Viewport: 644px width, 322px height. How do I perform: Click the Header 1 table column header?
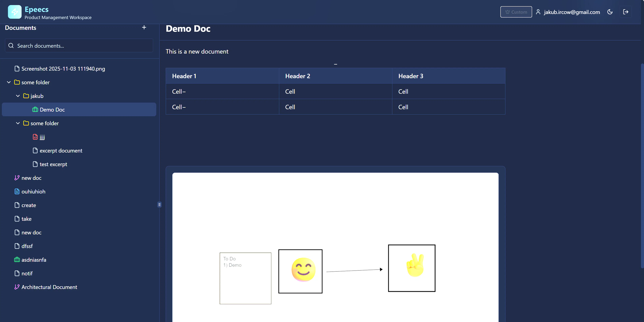tap(222, 76)
